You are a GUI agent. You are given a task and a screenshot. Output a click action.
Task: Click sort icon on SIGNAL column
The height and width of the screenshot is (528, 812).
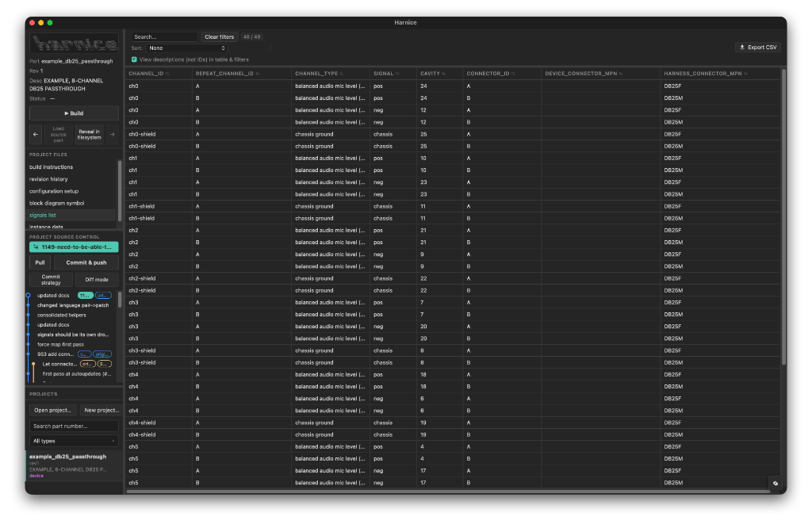pos(397,74)
